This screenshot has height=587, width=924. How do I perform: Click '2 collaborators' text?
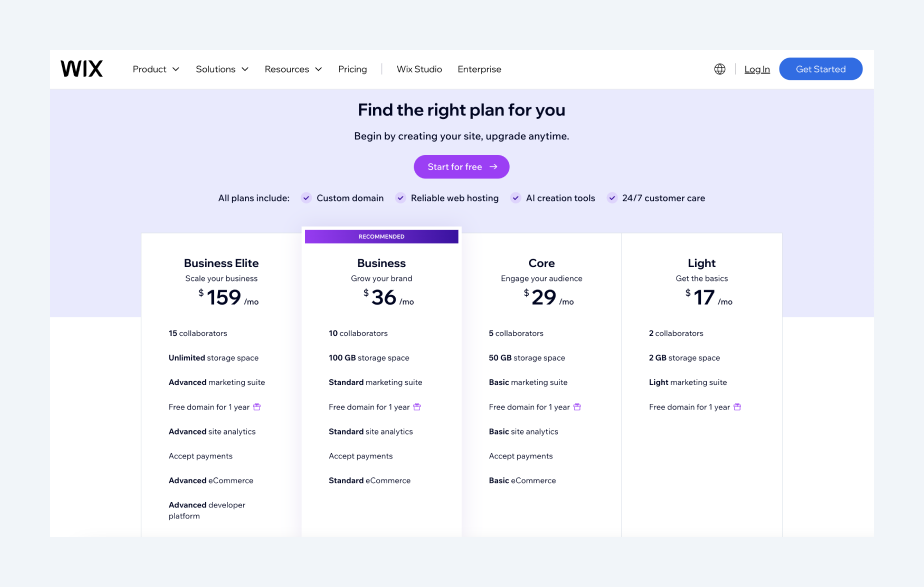pos(675,333)
